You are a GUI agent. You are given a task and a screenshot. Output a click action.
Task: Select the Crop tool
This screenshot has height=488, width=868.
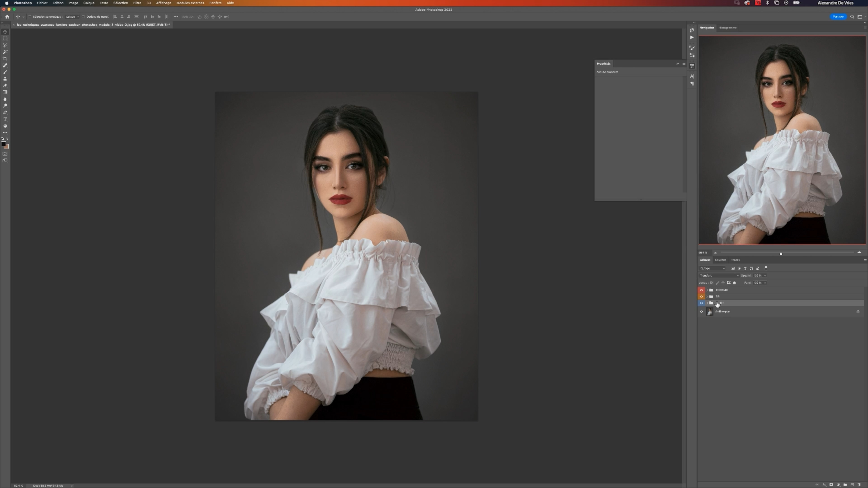(x=5, y=59)
